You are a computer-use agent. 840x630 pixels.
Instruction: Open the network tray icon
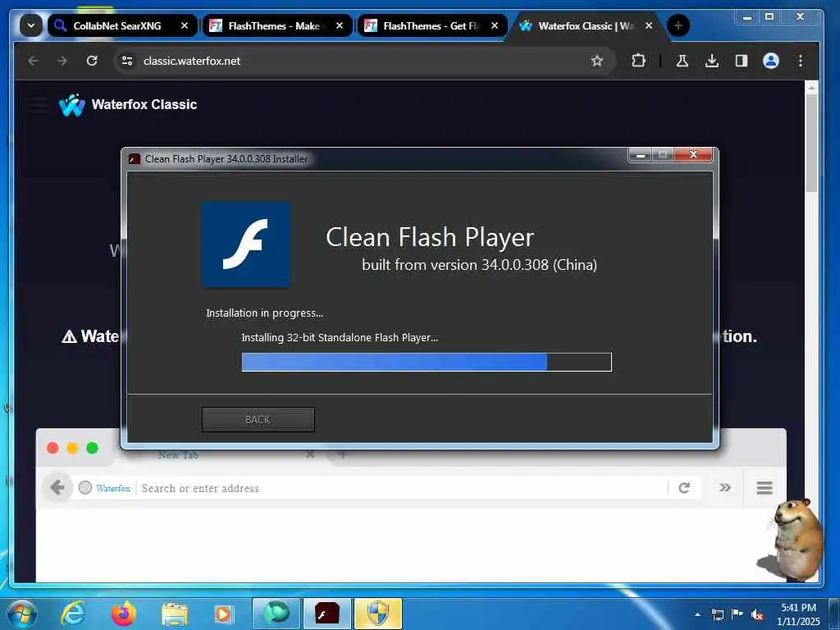pos(717,614)
